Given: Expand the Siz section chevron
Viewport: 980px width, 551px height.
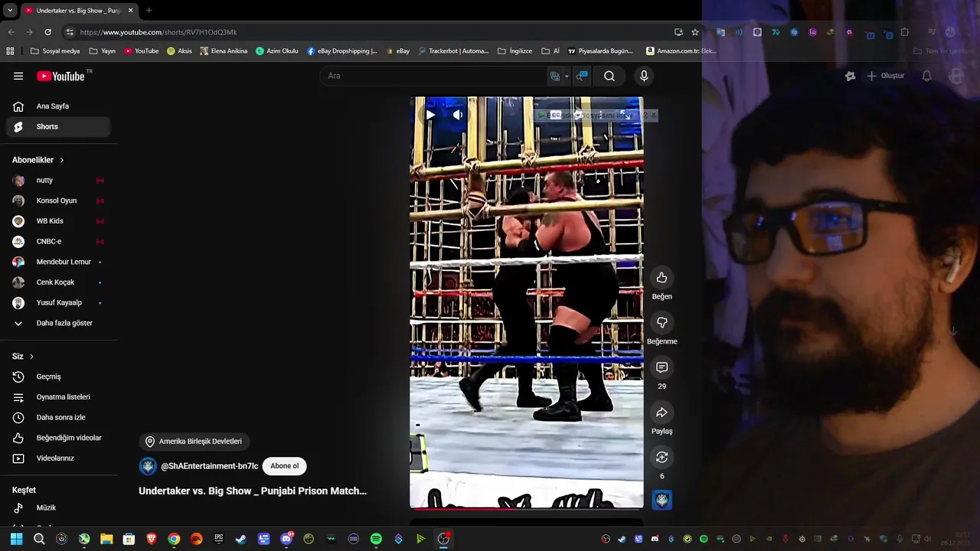Looking at the screenshot, I should coord(31,357).
